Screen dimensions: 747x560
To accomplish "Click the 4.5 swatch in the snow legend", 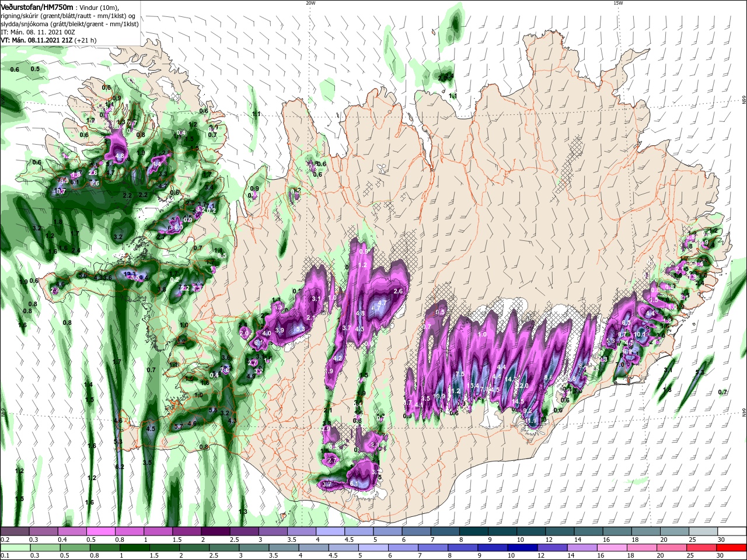I will pyautogui.click(x=359, y=531).
